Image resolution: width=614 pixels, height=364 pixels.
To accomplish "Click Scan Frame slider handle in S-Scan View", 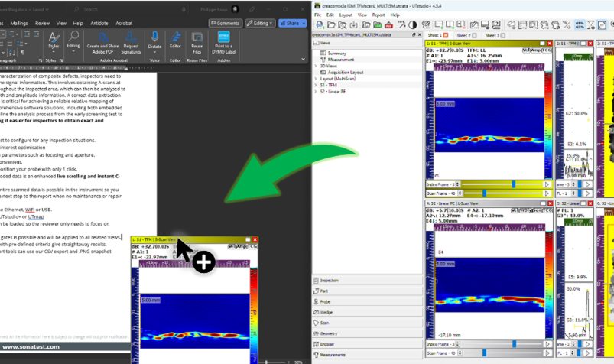I will [x=484, y=193].
